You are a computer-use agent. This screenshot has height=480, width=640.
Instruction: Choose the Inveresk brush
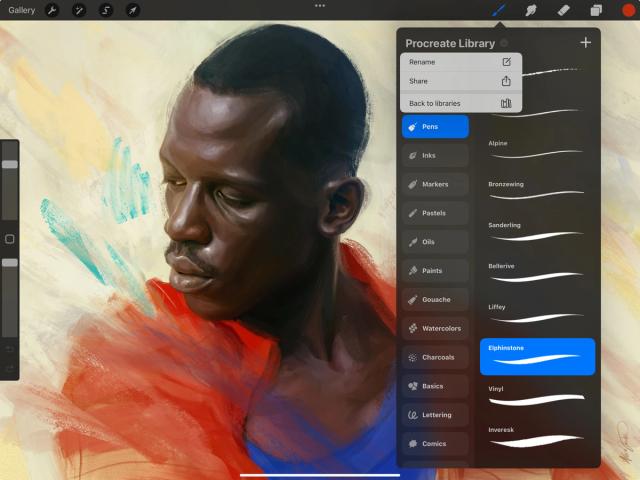[538, 437]
